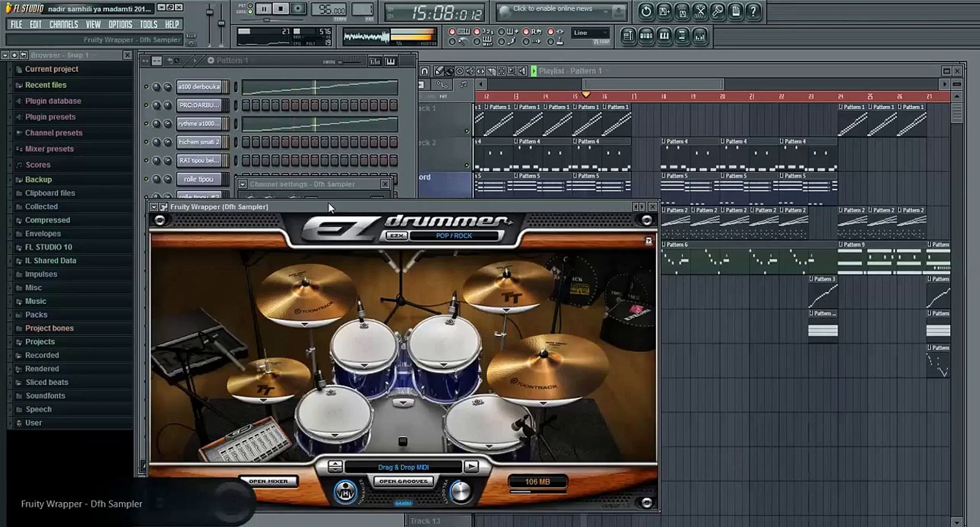
Task: Click the Open Grooves button
Action: click(x=403, y=482)
